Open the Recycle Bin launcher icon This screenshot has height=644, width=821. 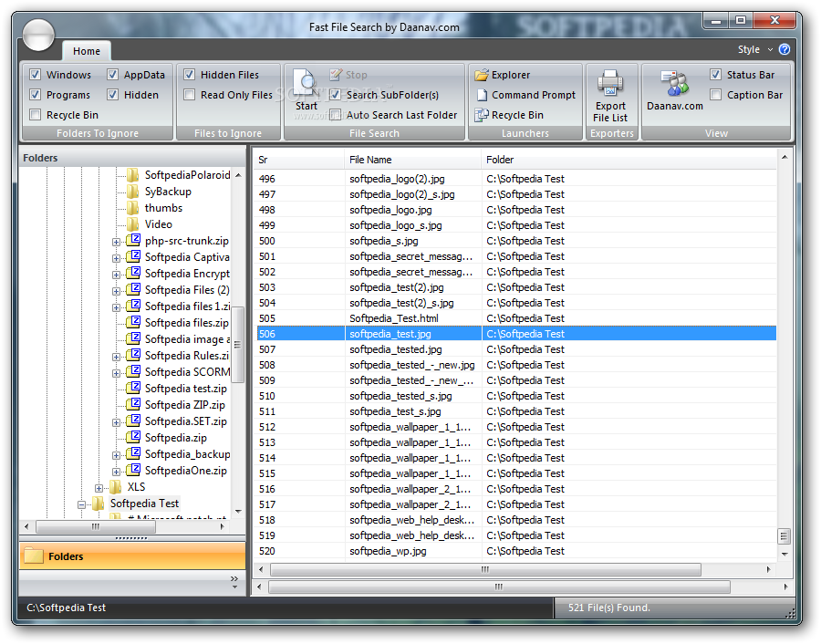[481, 115]
